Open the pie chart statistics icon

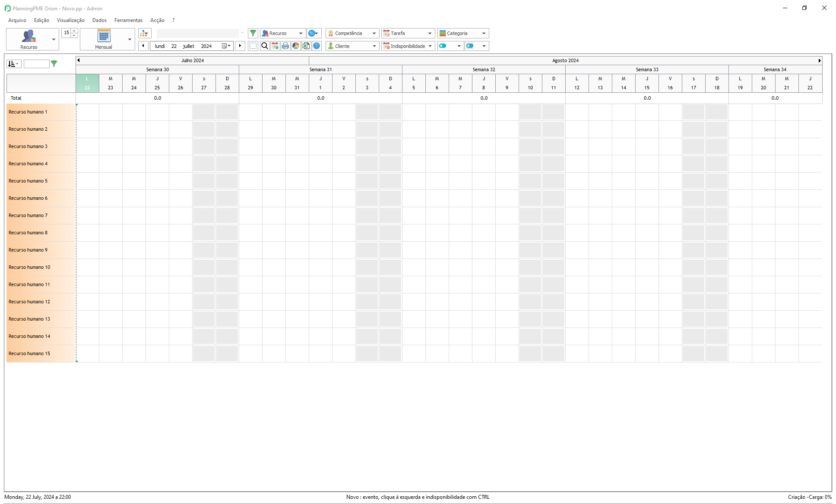point(296,46)
